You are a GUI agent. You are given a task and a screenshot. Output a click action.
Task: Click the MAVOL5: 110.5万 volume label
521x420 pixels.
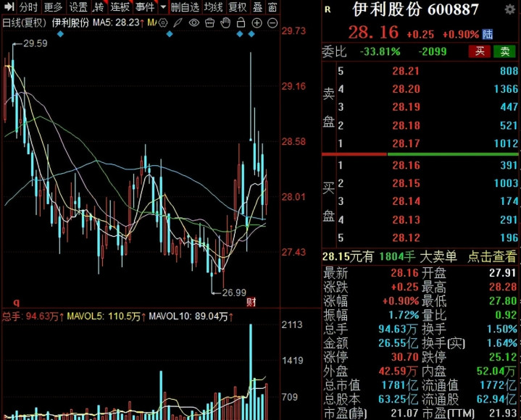pyautogui.click(x=107, y=316)
